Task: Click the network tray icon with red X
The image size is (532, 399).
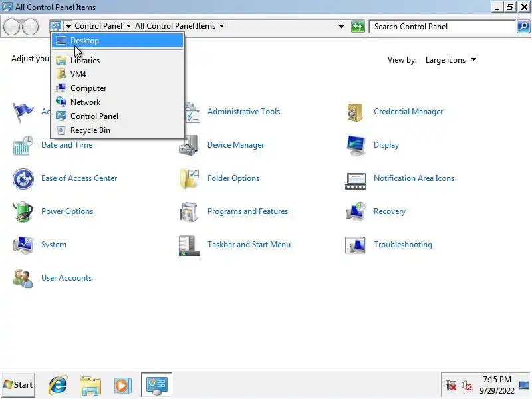Action: [x=451, y=386]
